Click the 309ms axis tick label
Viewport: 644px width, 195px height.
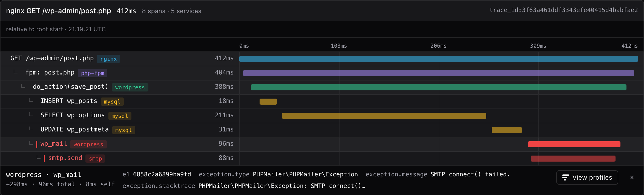coord(538,46)
